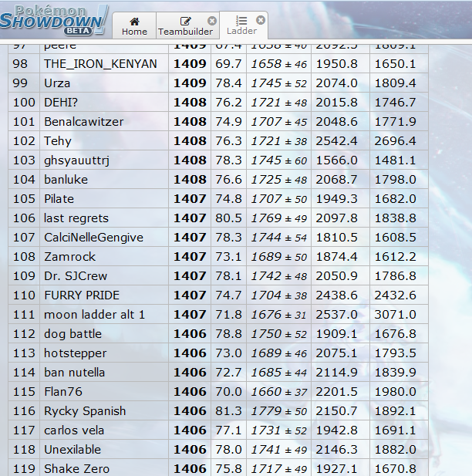Open the Home tab
472x476 pixels.
pos(134,25)
